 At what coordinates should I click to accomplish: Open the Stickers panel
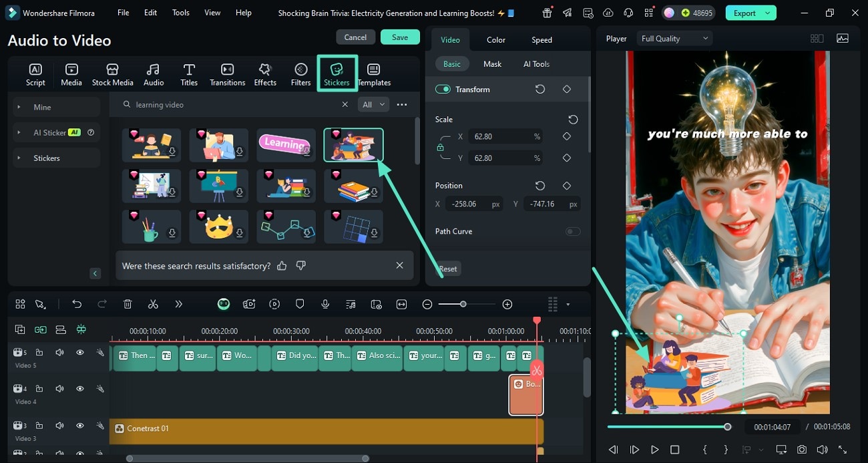click(337, 74)
